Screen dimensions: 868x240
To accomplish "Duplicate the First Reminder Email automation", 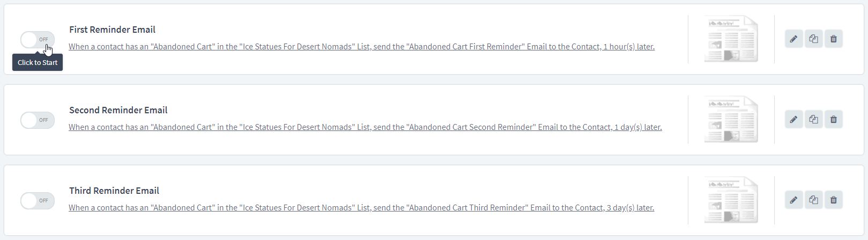I will pyautogui.click(x=813, y=39).
